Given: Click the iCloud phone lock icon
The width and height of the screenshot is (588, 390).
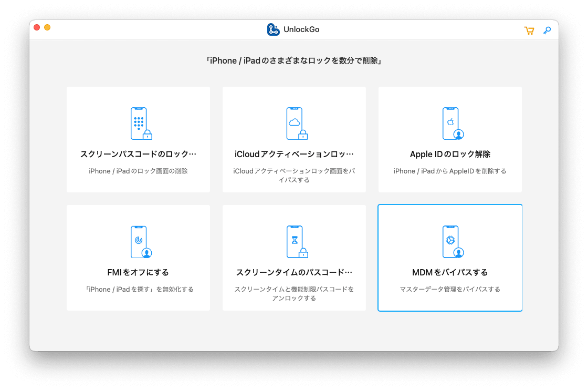Looking at the screenshot, I should [x=297, y=124].
